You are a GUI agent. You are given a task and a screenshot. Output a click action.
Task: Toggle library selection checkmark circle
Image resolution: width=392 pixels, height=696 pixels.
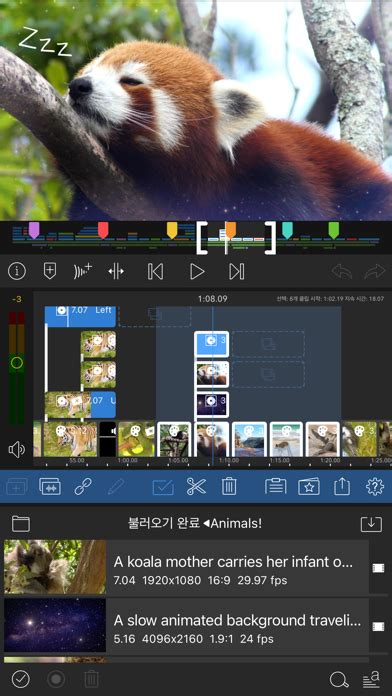point(20,679)
